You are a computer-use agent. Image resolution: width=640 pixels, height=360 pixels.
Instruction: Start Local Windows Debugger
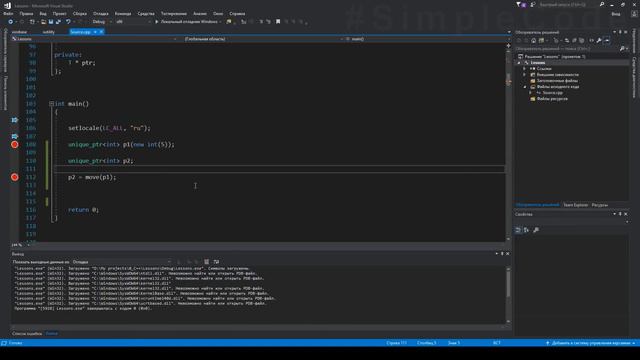pos(188,22)
